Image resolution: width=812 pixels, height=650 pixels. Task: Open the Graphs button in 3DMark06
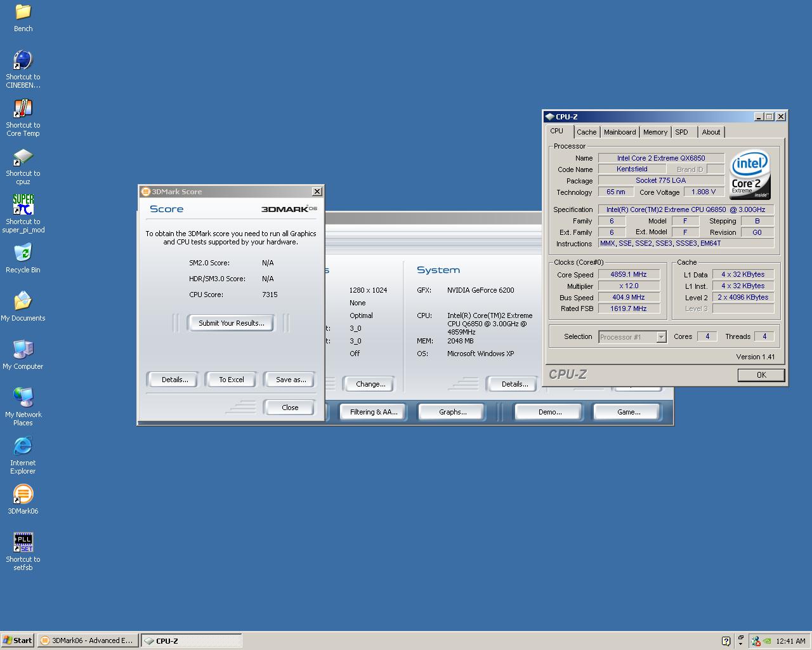(453, 412)
